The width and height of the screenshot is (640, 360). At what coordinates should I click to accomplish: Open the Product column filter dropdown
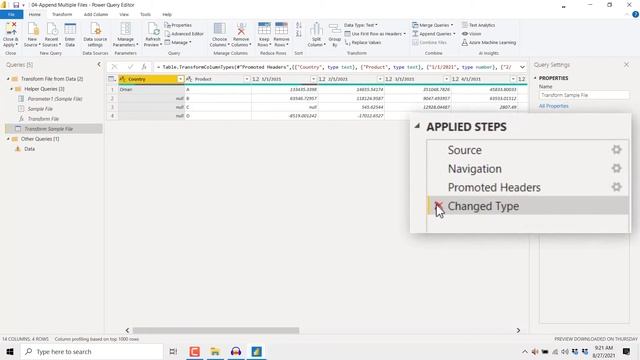pyautogui.click(x=247, y=79)
